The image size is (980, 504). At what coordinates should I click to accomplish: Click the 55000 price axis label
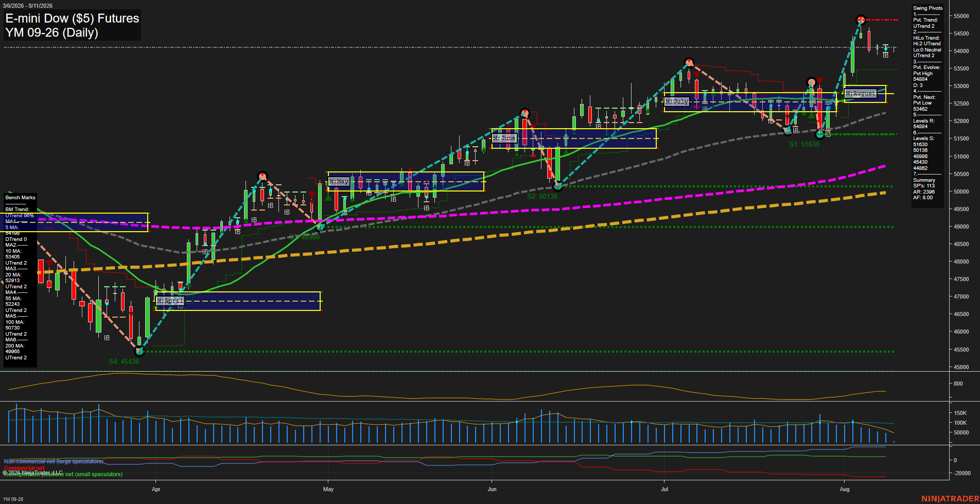coord(961,16)
